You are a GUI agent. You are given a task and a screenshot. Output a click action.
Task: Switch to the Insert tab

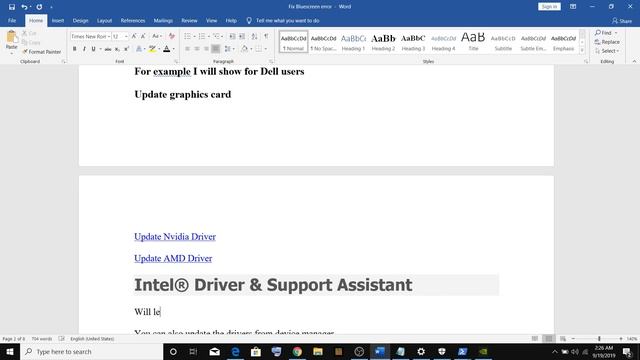[x=58, y=20]
